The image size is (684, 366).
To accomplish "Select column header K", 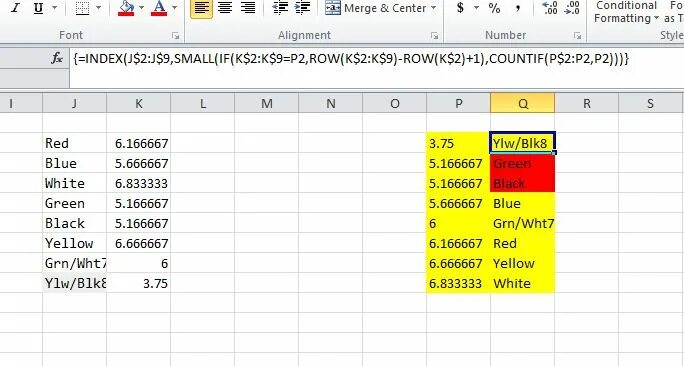I will 138,103.
